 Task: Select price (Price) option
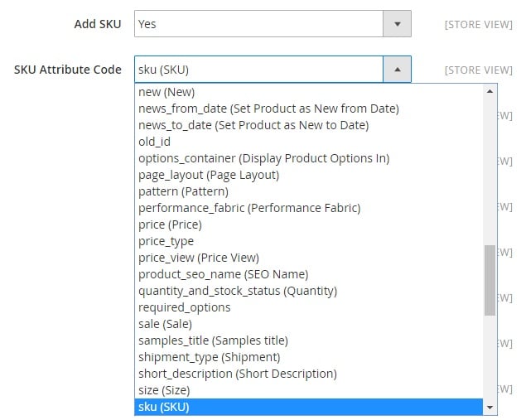[x=309, y=224]
